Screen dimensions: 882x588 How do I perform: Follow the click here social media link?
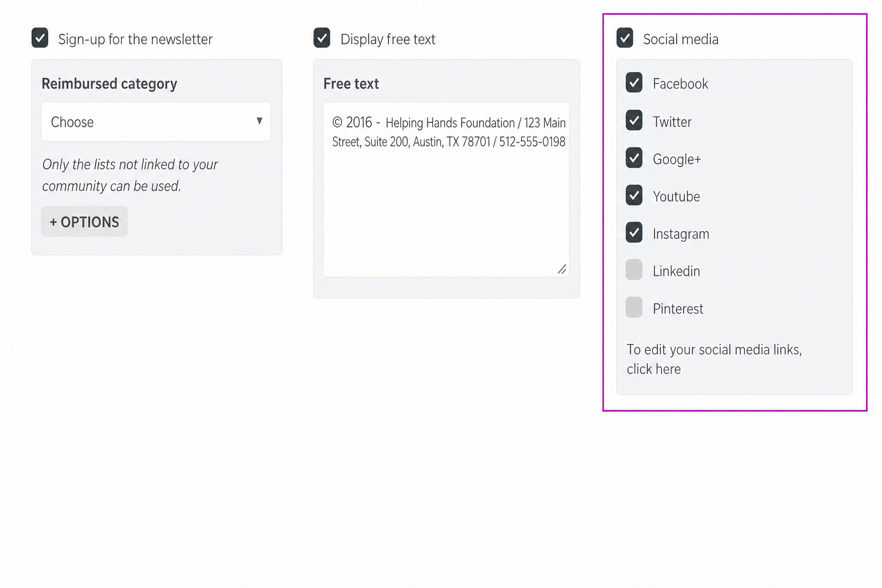[653, 369]
